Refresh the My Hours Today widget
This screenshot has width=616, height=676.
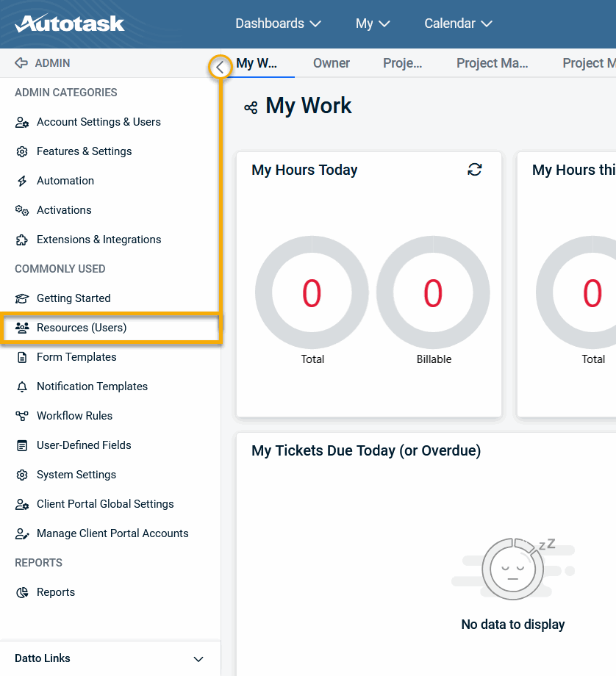coord(475,170)
